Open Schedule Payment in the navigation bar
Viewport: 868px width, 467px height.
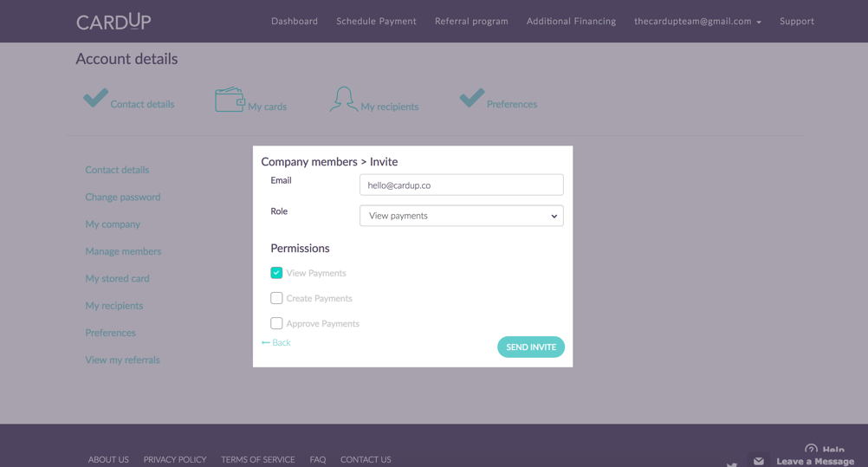click(x=376, y=21)
